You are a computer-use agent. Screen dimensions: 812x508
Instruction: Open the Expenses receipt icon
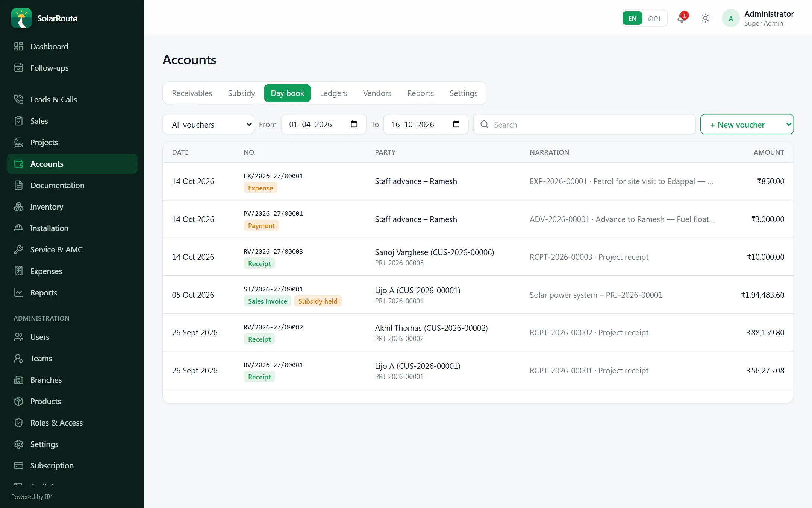18,271
